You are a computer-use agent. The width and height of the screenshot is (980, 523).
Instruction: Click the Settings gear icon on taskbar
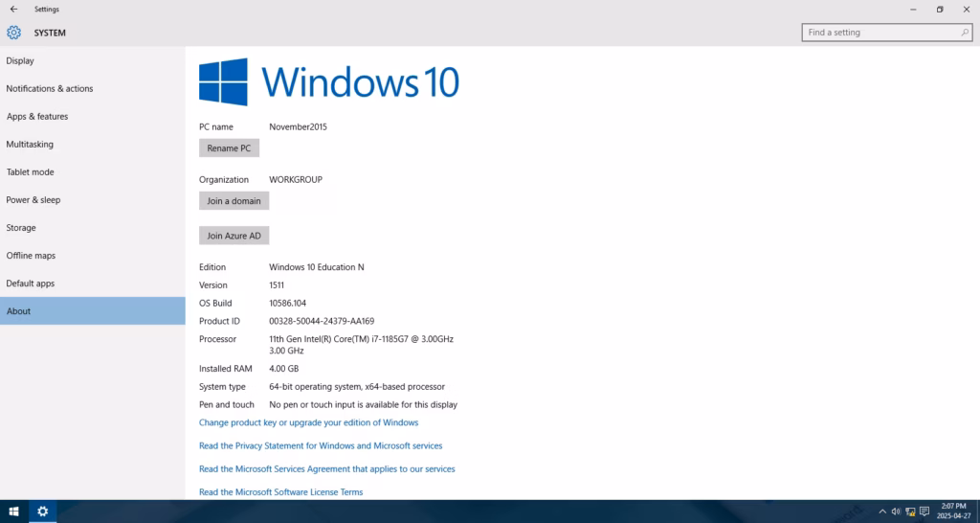click(x=42, y=512)
